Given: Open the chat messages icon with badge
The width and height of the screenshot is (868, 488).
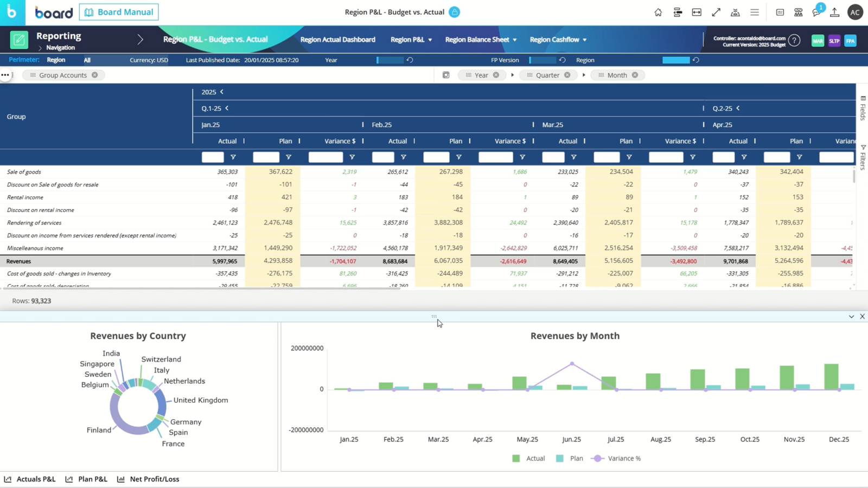Looking at the screenshot, I should click(817, 12).
